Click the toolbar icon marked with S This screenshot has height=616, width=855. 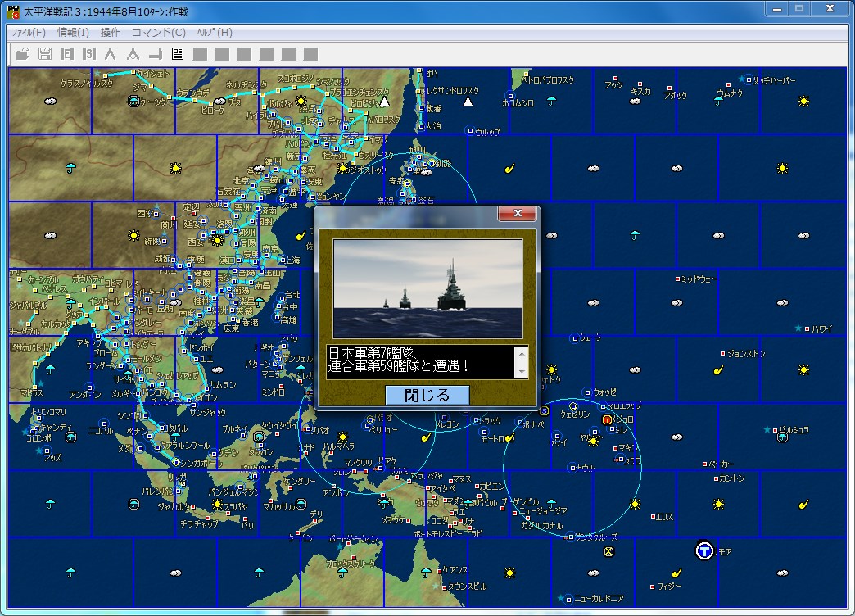pyautogui.click(x=89, y=53)
